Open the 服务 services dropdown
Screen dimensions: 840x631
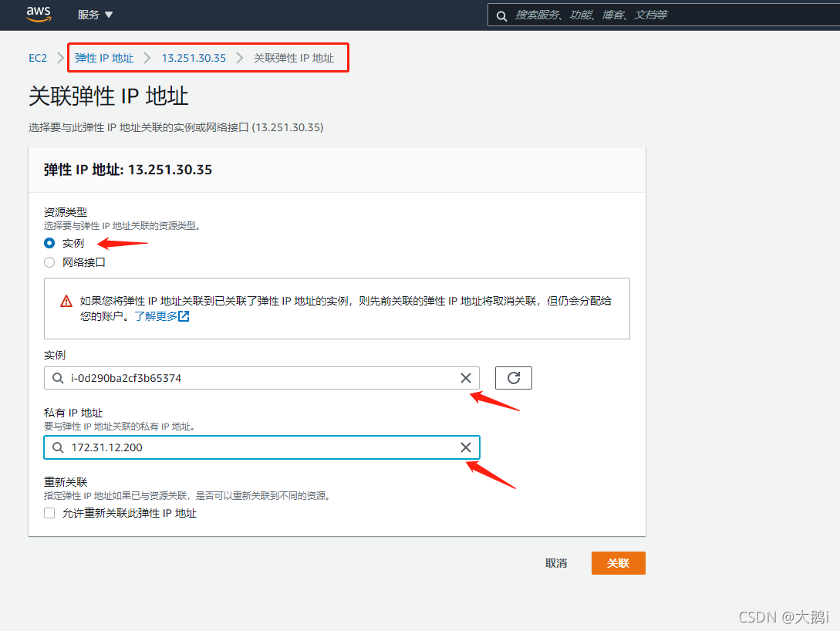(x=95, y=15)
